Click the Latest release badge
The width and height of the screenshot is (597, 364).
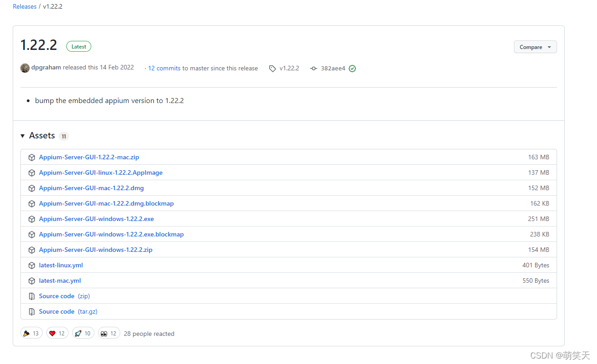[x=79, y=46]
